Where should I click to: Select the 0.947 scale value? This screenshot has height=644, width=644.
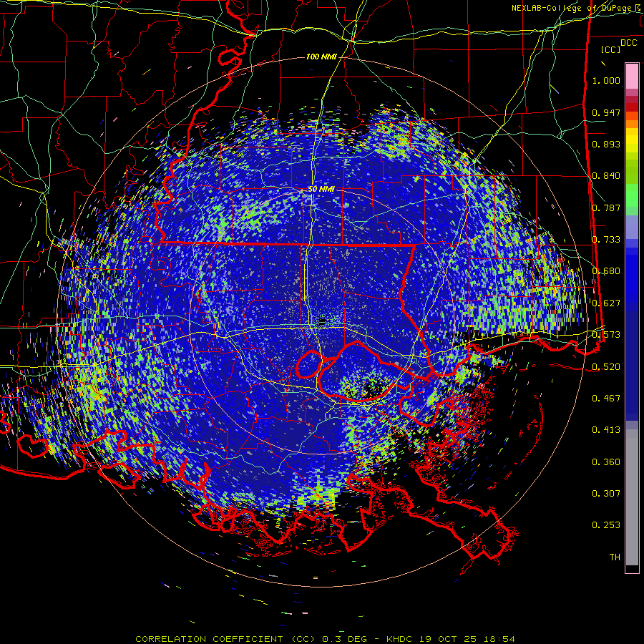(x=606, y=112)
